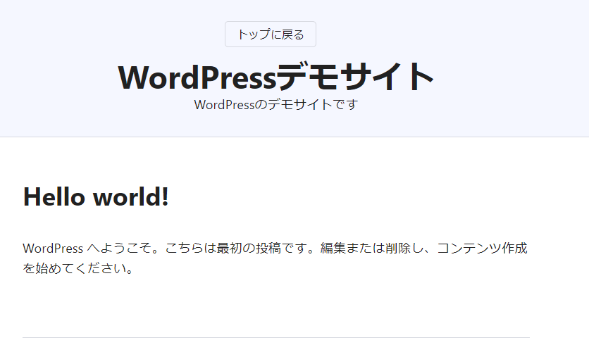Click the word "Hello" in the post heading

(x=54, y=196)
